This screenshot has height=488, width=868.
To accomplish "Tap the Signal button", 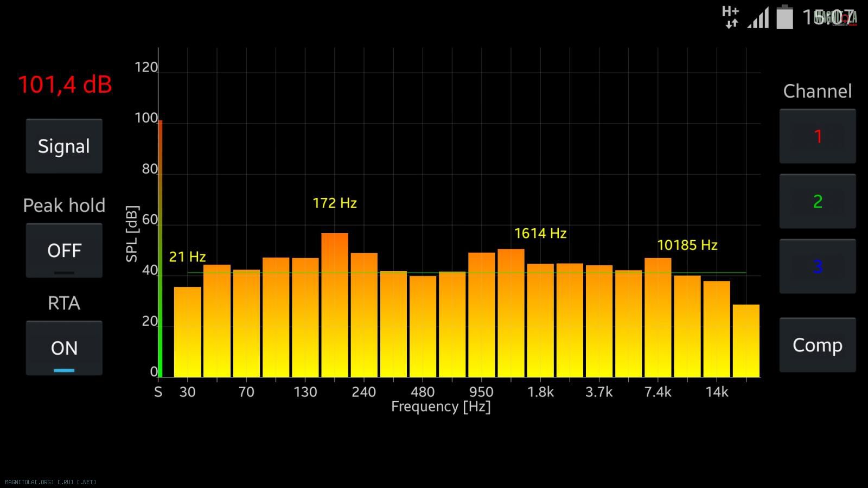I will pyautogui.click(x=64, y=146).
